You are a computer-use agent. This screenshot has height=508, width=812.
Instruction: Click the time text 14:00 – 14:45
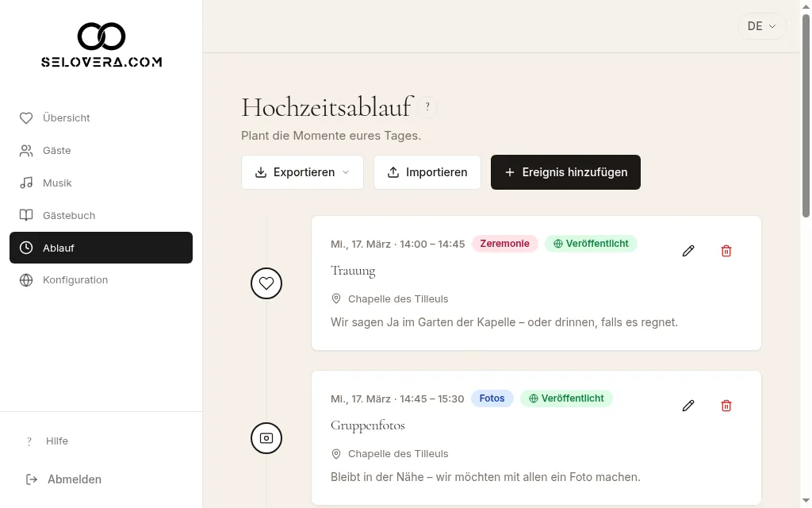432,244
